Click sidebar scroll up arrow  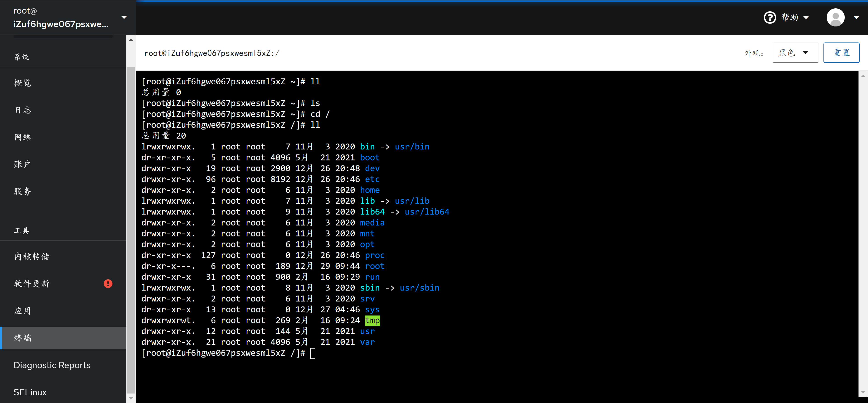pyautogui.click(x=131, y=40)
